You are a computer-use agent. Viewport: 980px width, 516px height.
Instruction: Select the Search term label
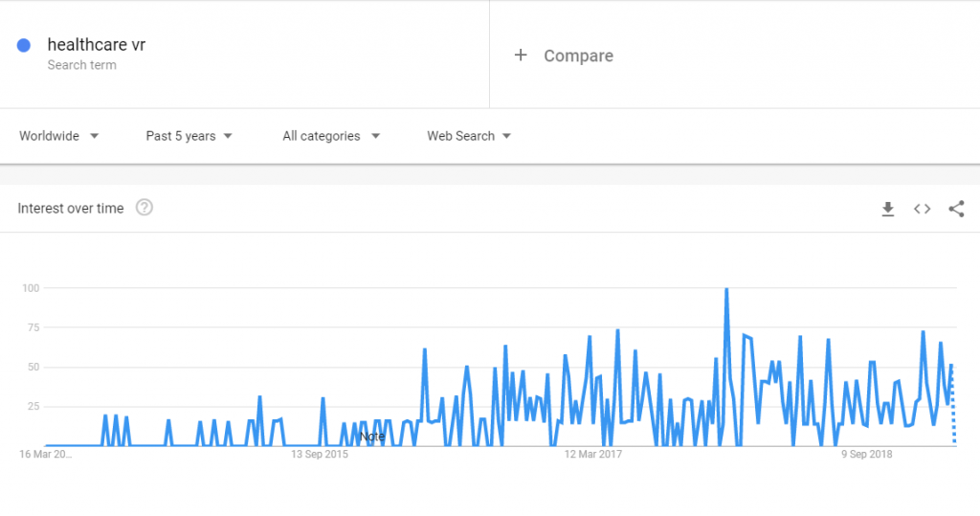coord(82,65)
